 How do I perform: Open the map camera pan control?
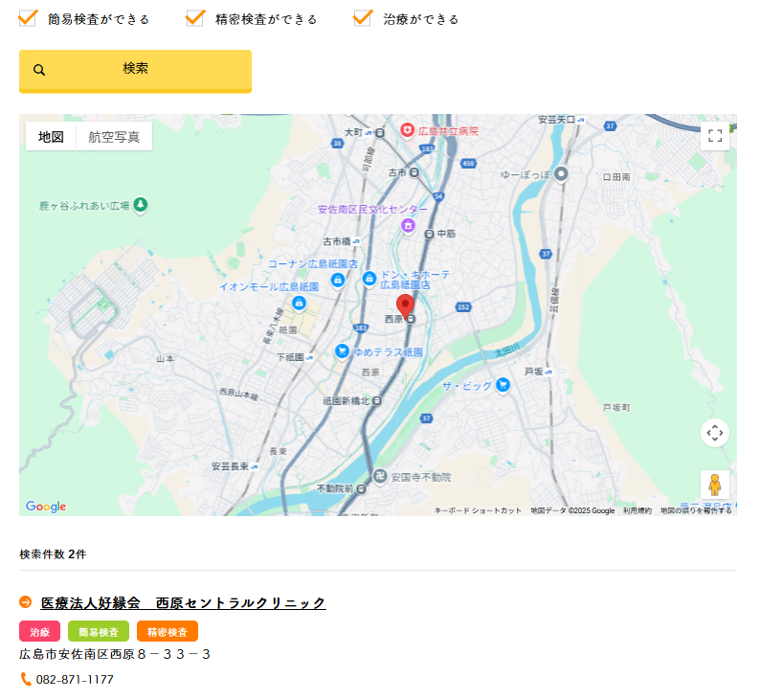coord(715,433)
